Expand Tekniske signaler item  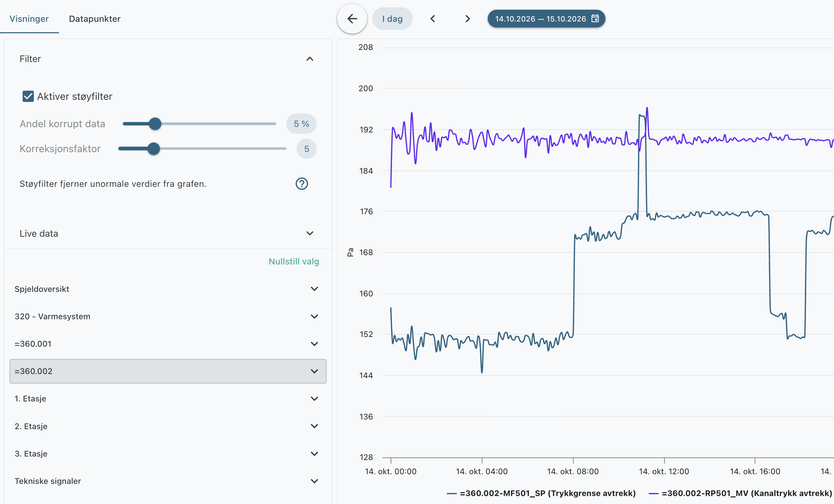(168, 481)
